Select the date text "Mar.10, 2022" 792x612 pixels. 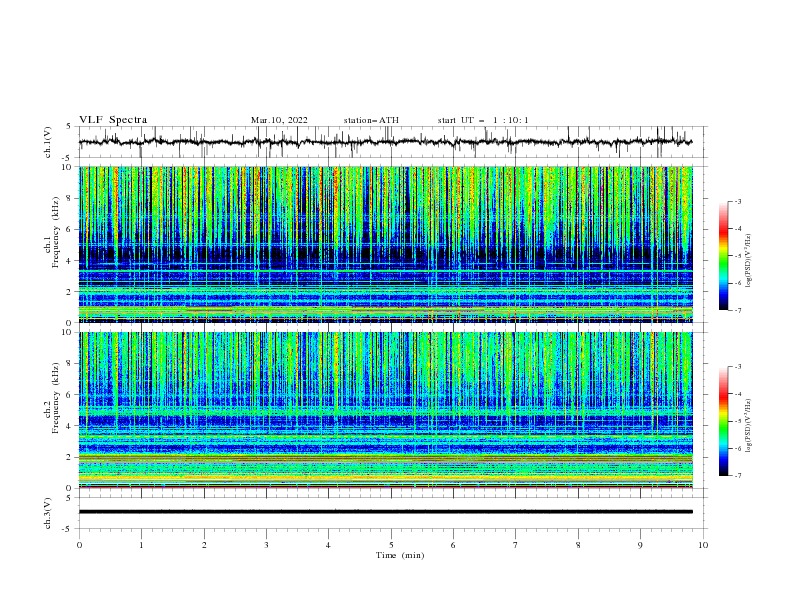(279, 120)
